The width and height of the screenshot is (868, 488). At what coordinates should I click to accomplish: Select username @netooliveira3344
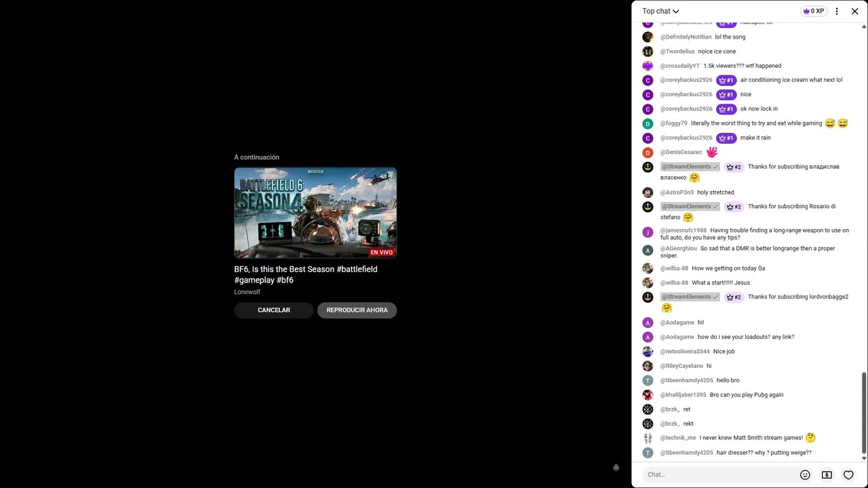pos(685,352)
